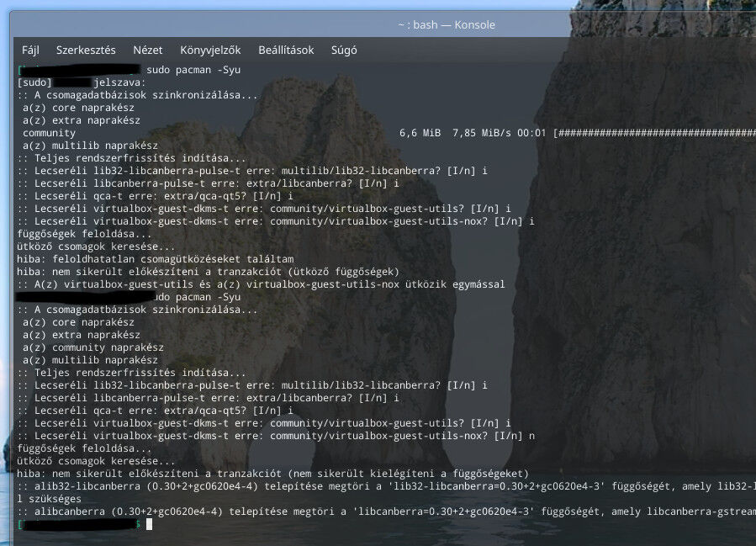Click the terminal cursor at the last prompt
This screenshot has width=756, height=546.
click(x=149, y=524)
